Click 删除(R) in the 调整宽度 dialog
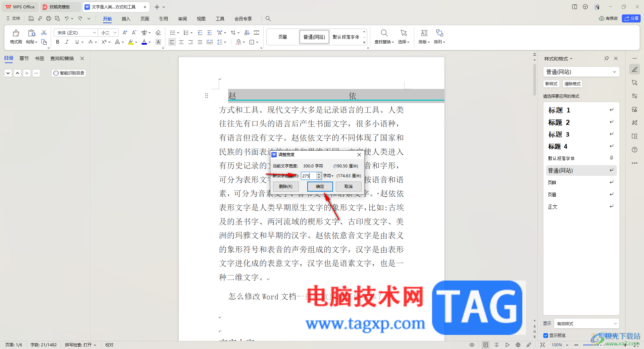 286,187
